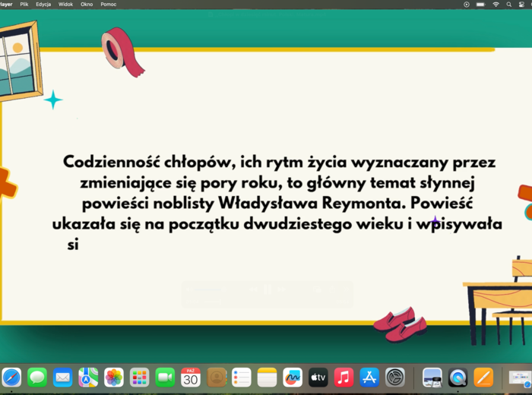This screenshot has height=395, width=532.
Task: Open the Pomoc menu
Action: (108, 5)
